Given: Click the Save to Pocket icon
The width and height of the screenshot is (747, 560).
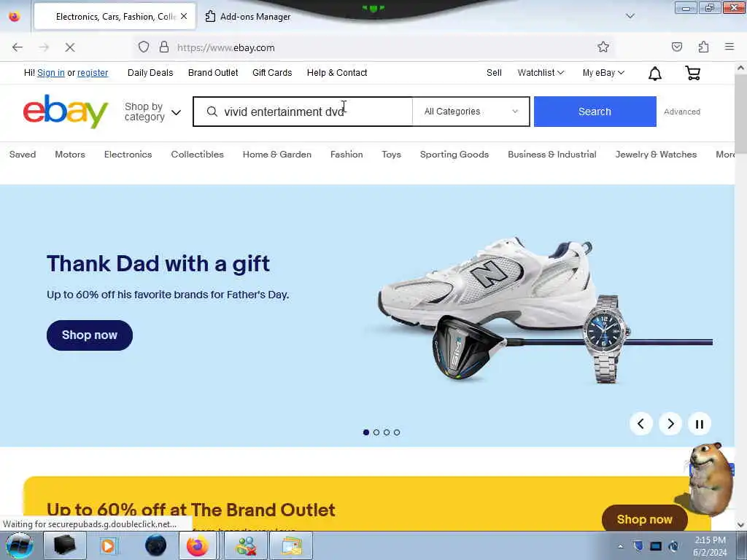Looking at the screenshot, I should tap(676, 47).
